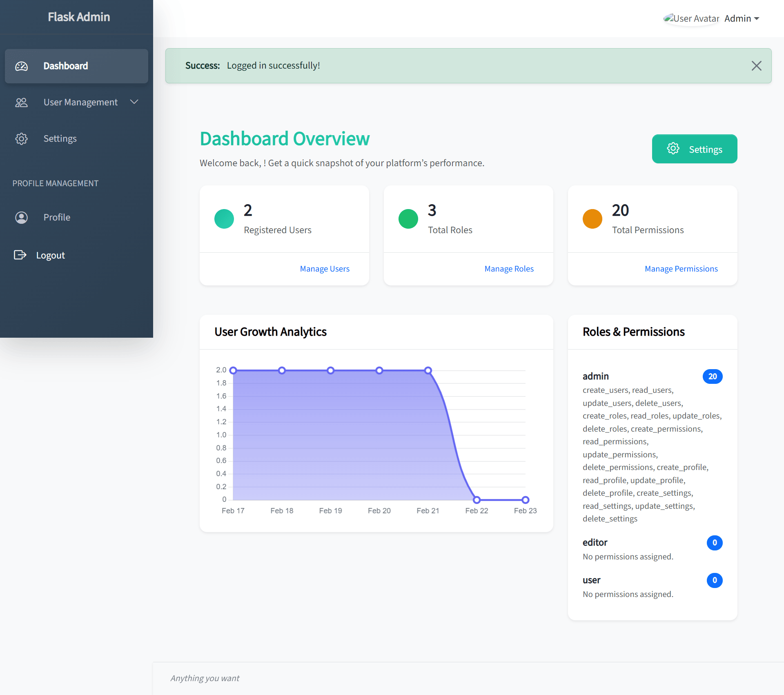Click the Dashboard speedometer icon in sidebar
Viewport: 784px width, 695px height.
coord(22,66)
